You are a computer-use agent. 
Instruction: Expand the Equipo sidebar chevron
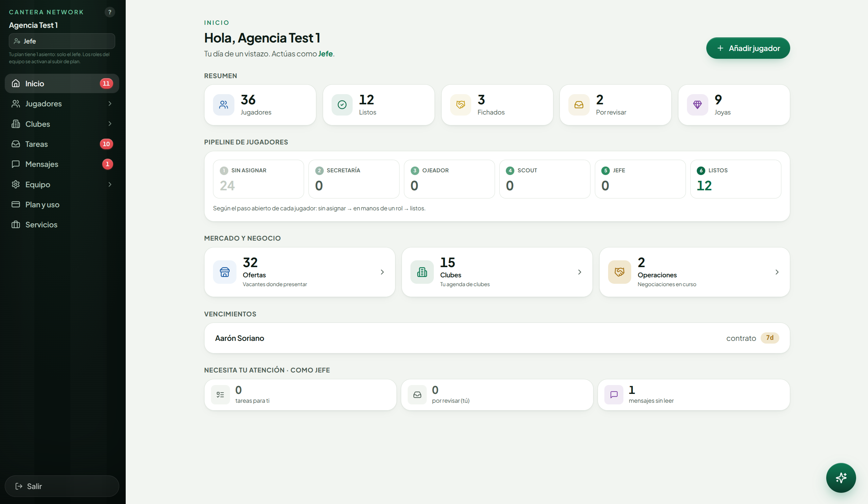[110, 184]
